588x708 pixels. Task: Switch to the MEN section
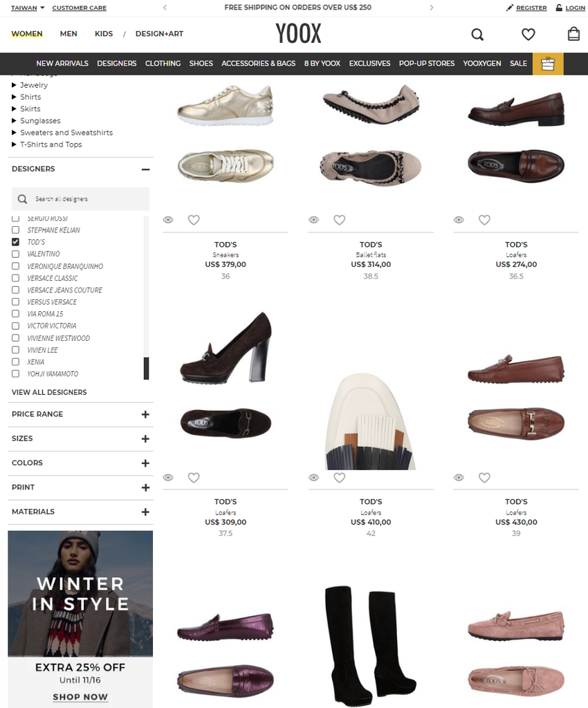[68, 34]
